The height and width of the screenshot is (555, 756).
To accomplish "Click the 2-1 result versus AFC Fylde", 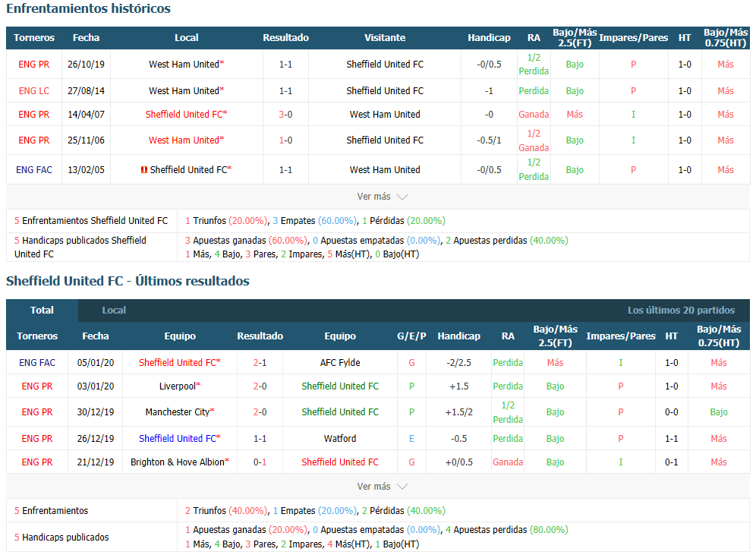I will 260,363.
